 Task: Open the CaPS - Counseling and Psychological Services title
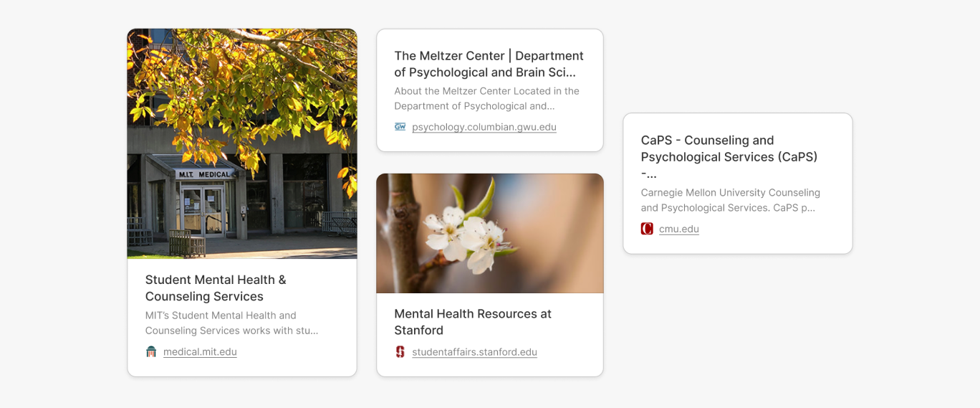[x=729, y=157]
